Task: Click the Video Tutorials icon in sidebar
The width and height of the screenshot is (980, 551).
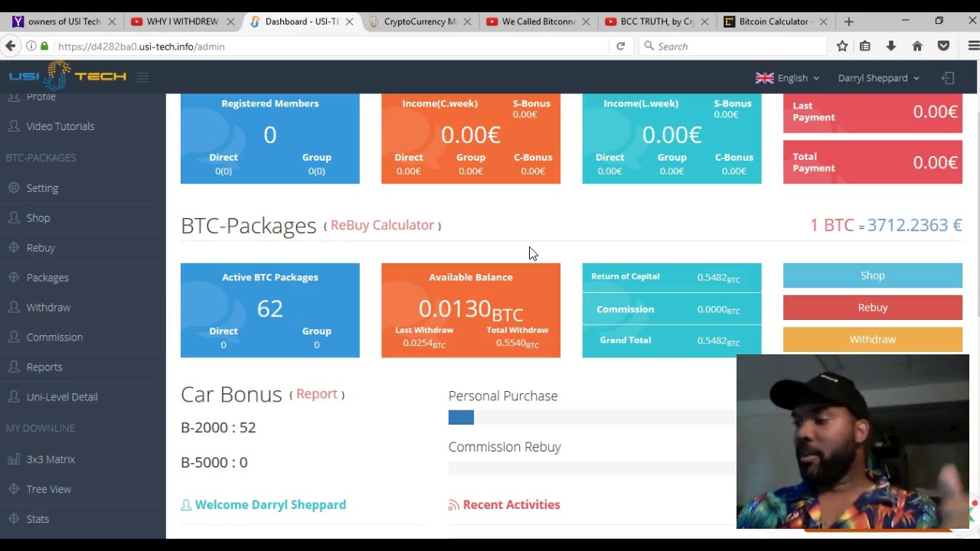Action: click(14, 126)
